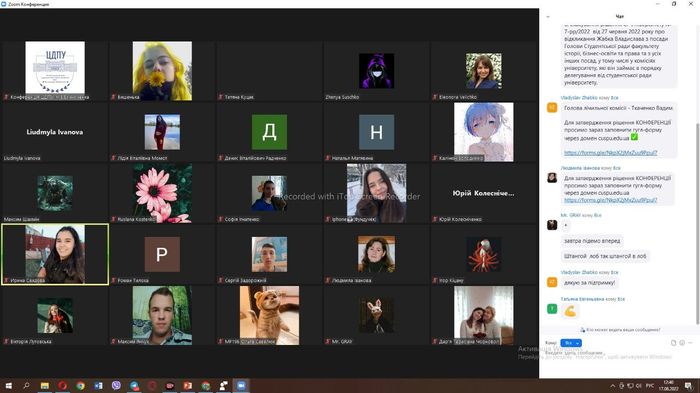Open the emoji picker in chat
The width and height of the screenshot is (700, 393).
682,343
